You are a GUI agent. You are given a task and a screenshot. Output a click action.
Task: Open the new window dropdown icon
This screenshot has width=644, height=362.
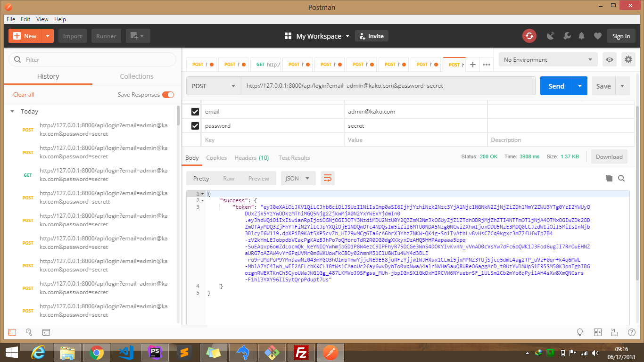tap(138, 36)
